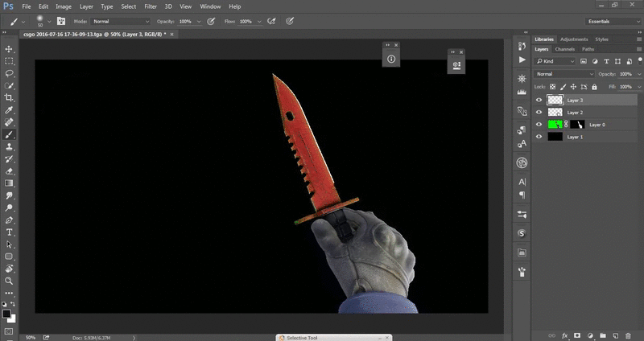Screen dimensions: 644x341
Task: Toggle Quick Mask mode
Action: pyautogui.click(x=9, y=331)
